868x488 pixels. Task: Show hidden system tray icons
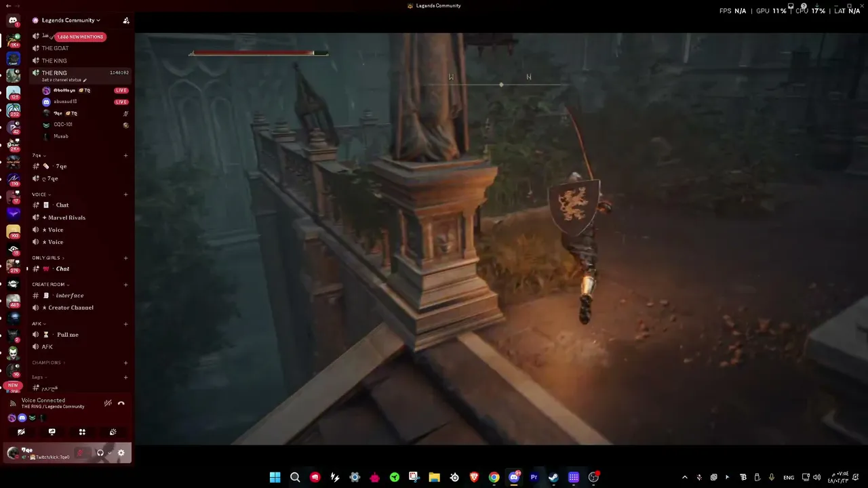point(684,477)
